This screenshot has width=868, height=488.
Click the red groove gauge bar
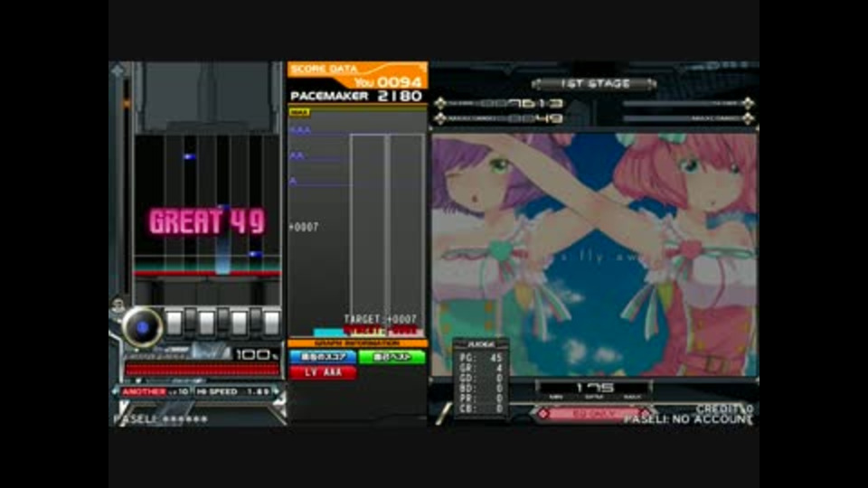(202, 369)
